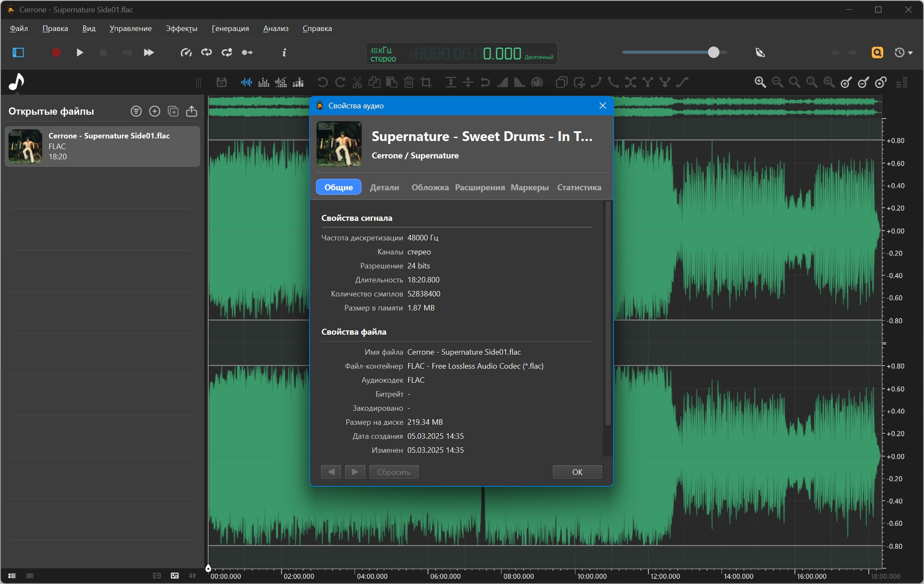This screenshot has width=924, height=584.
Task: Apply the fade-out effect icon
Action: [x=519, y=82]
